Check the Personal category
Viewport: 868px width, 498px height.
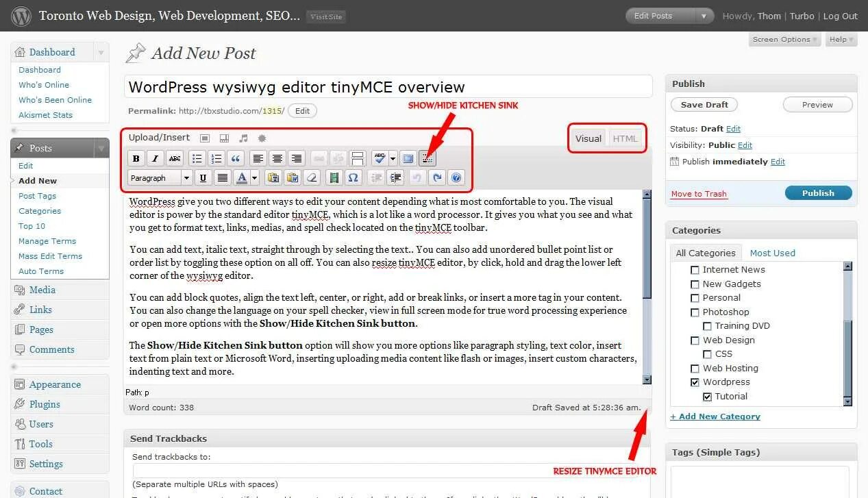[695, 298]
